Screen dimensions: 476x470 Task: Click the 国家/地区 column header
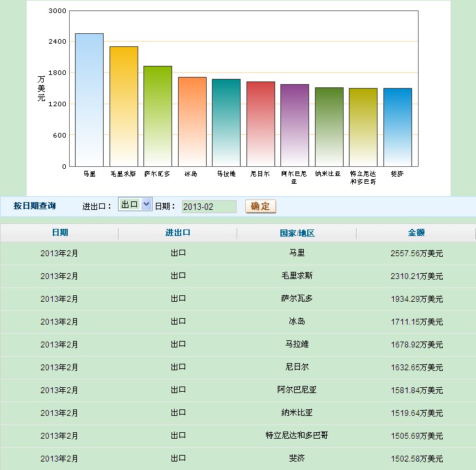coord(297,233)
